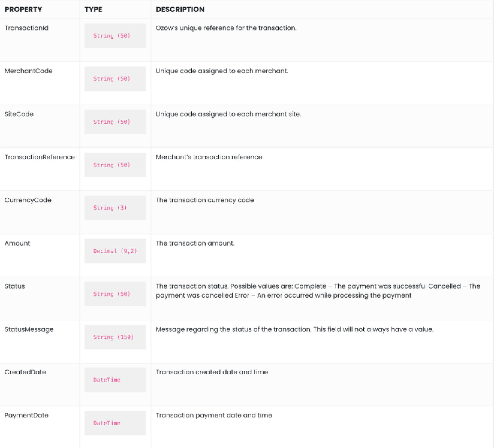Click the CreatedDate property label
Image resolution: width=494 pixels, height=448 pixels.
(x=25, y=372)
